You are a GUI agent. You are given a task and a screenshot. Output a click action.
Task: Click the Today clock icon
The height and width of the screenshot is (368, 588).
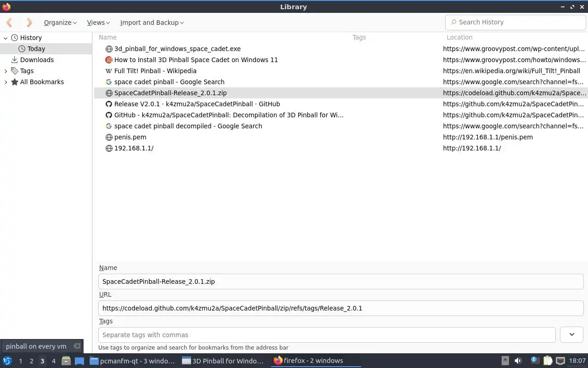click(22, 49)
